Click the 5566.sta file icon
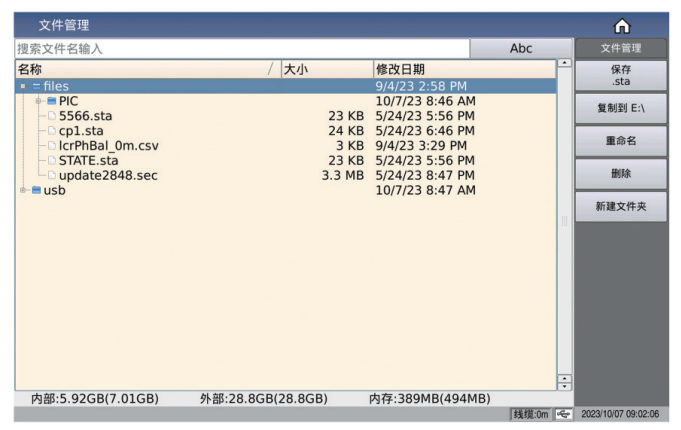Image resolution: width=681 pixels, height=430 pixels. [52, 116]
